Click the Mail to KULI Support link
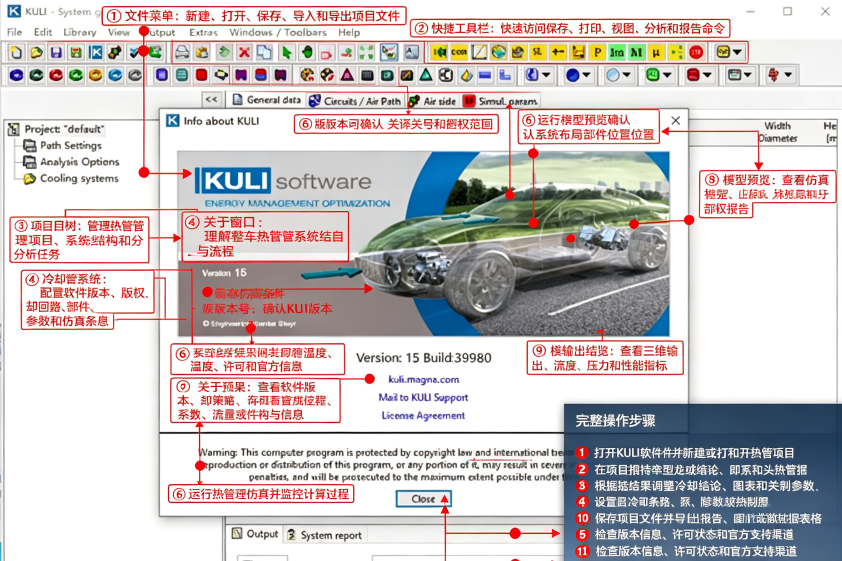842x561 pixels. coord(423,397)
